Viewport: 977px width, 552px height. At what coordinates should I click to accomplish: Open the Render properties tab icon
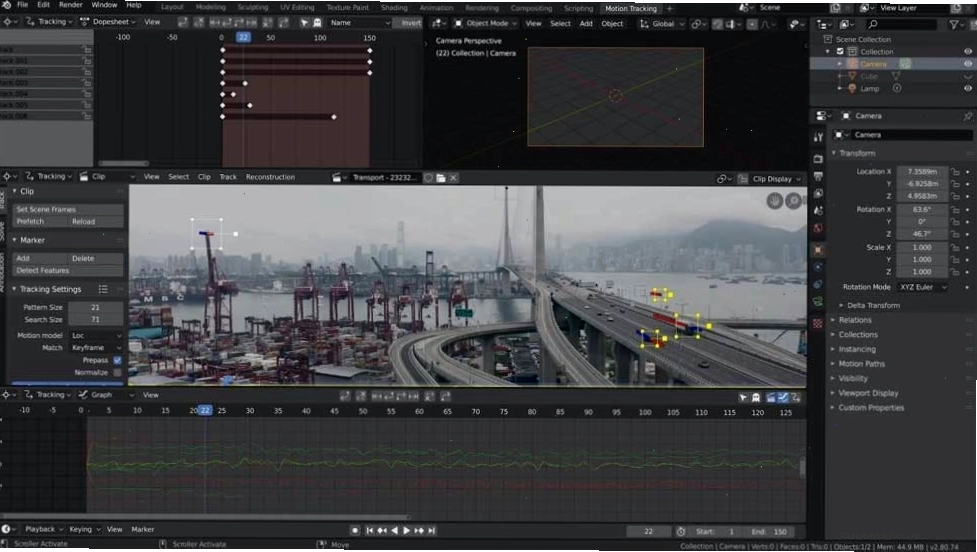click(x=818, y=159)
